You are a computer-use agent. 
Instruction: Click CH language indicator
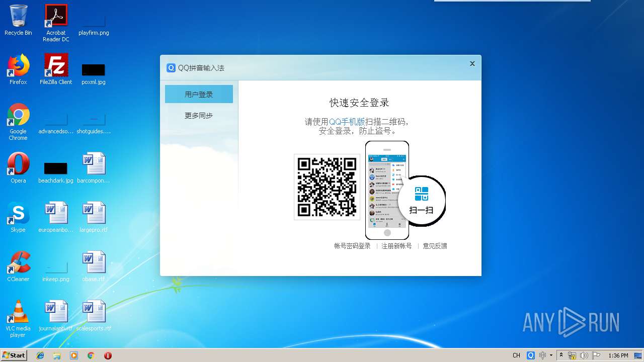click(516, 355)
